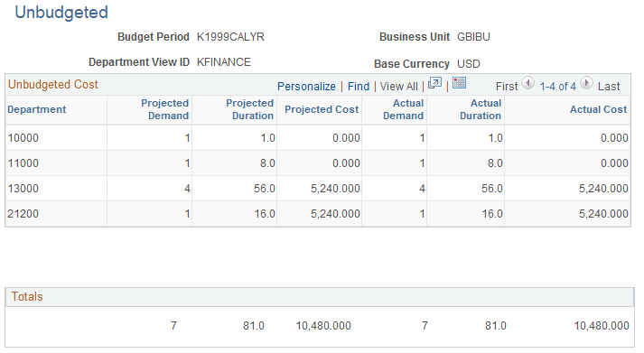Sort by Projected Duration column header

[x=249, y=109]
